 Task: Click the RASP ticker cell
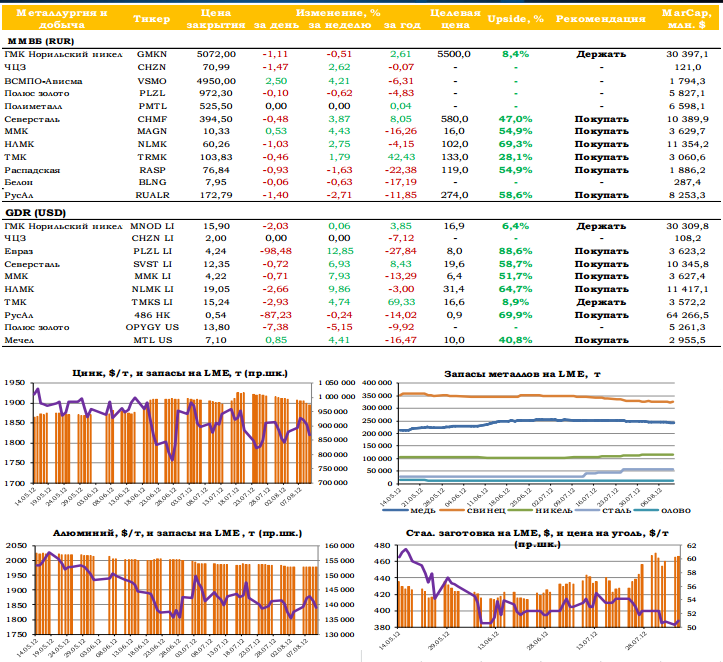point(152,170)
